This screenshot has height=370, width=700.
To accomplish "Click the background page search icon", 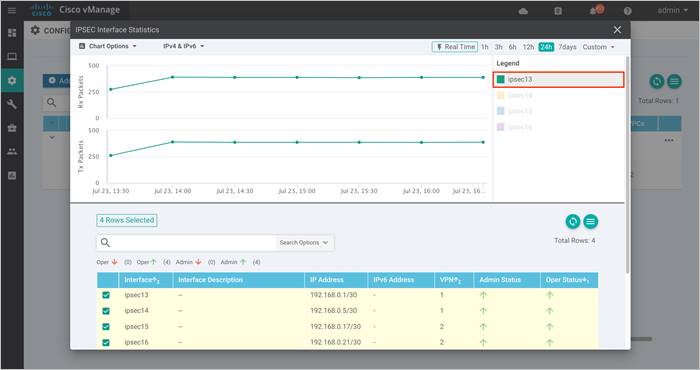I will coord(52,103).
